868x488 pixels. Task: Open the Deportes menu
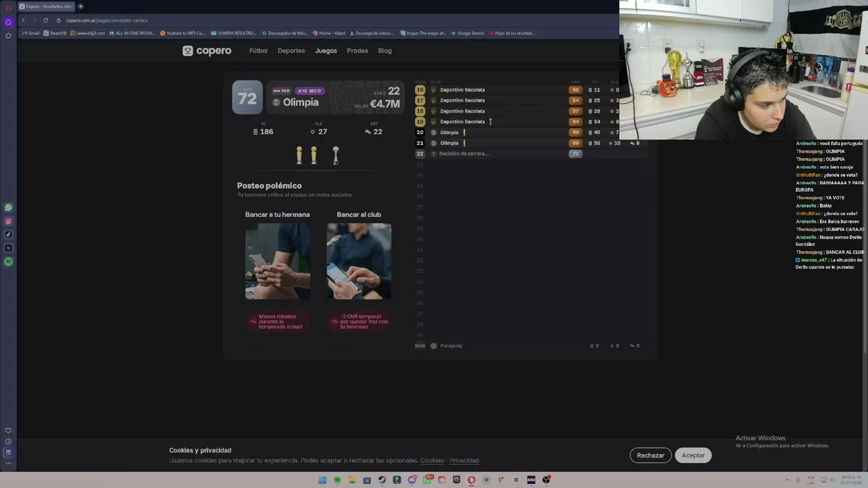292,51
